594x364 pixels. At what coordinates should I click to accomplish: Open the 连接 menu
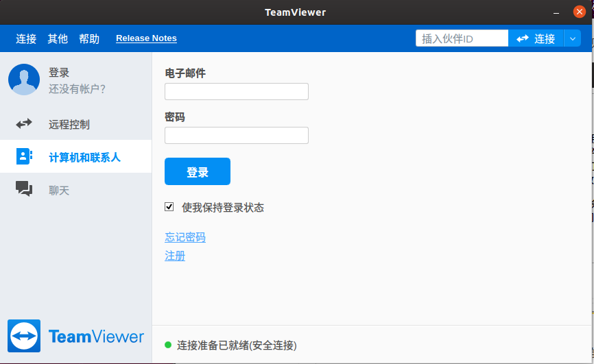tap(26, 38)
